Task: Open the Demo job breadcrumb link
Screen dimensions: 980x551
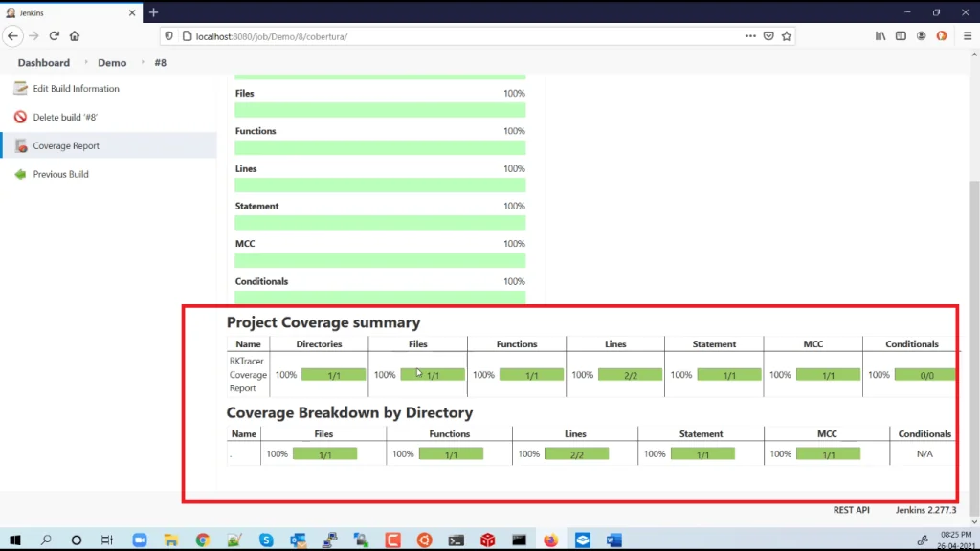Action: point(112,62)
